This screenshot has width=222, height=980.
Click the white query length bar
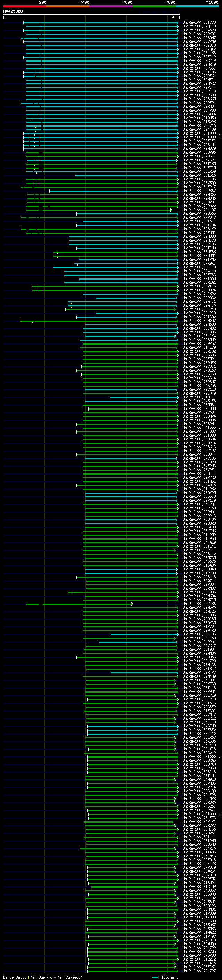tap(92, 14)
